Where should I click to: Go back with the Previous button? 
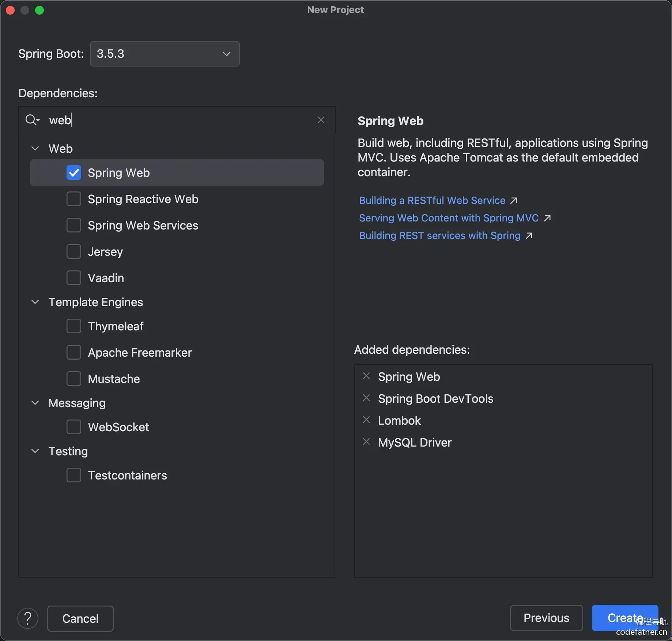point(546,618)
